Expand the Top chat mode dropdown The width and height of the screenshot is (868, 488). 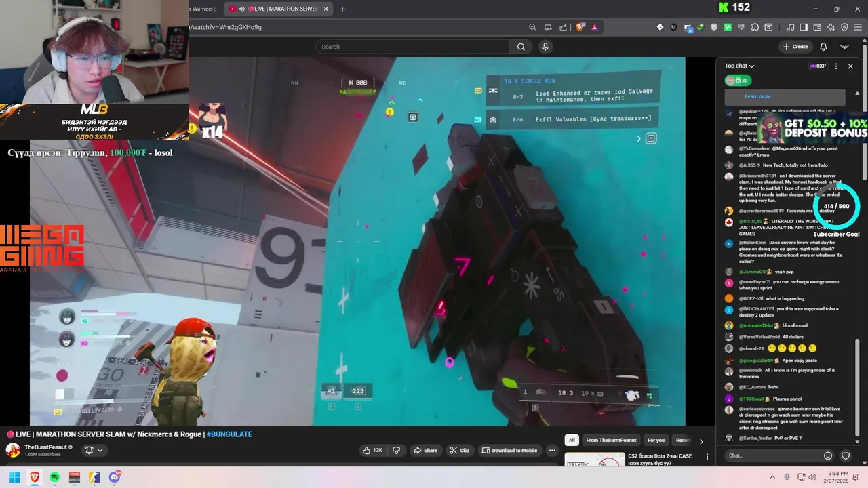click(739, 66)
